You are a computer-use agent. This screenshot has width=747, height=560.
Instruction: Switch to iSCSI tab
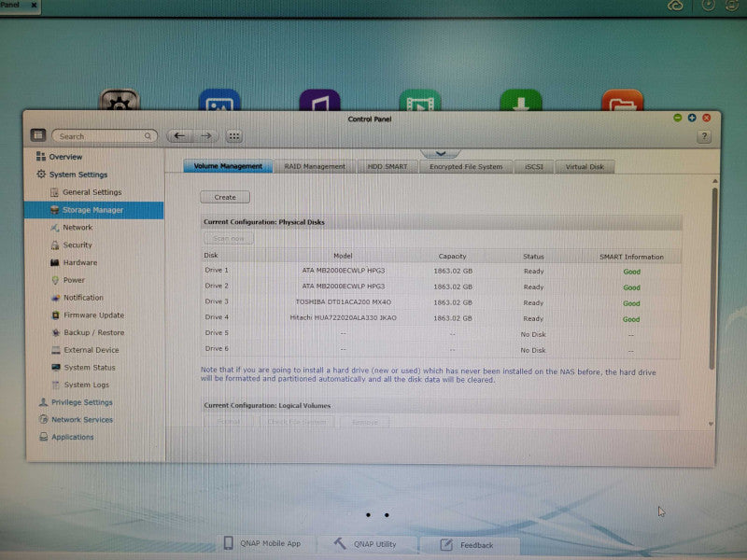coord(533,167)
